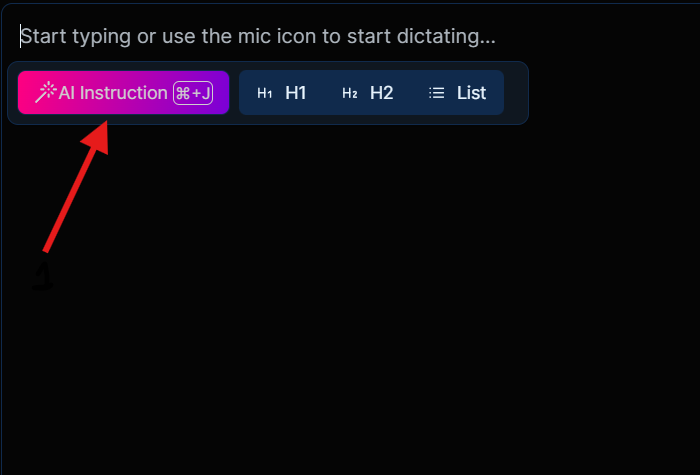This screenshot has width=700, height=475.
Task: Click the tail end of red arrow
Action: (46, 248)
